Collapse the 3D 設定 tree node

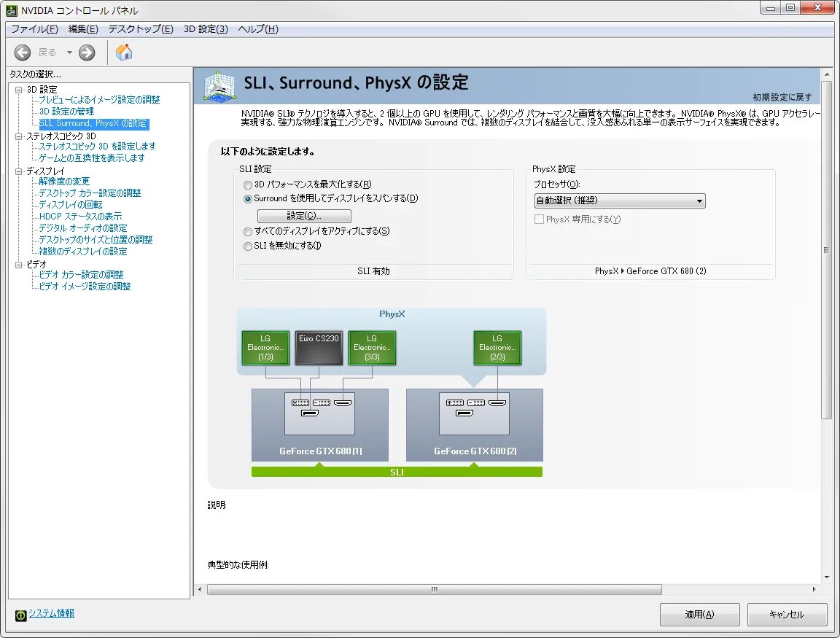click(19, 90)
